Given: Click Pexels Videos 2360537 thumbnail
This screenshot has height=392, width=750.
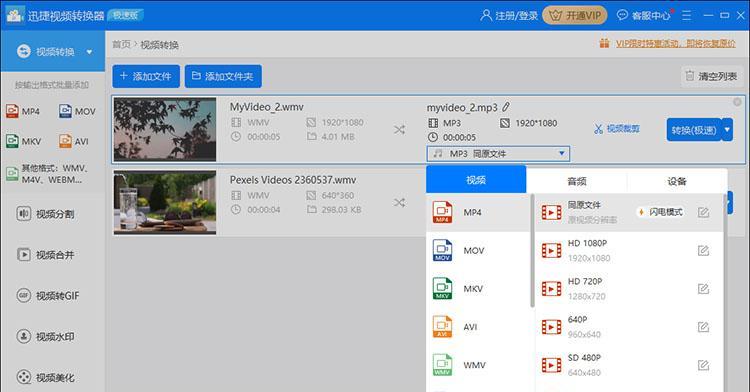Looking at the screenshot, I should point(165,203).
